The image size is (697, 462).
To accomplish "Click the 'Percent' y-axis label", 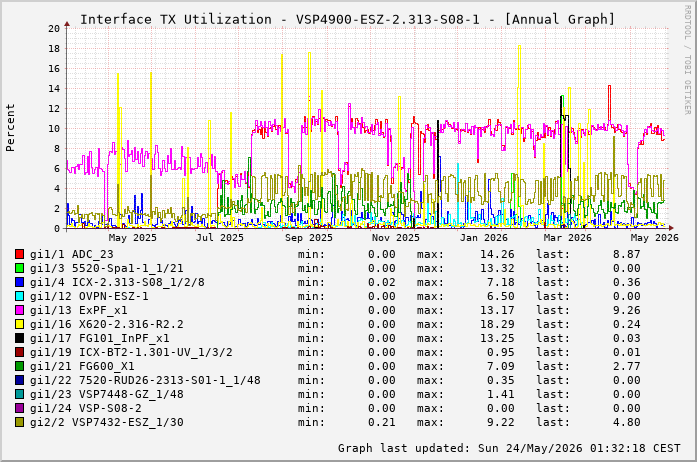I will tap(10, 128).
